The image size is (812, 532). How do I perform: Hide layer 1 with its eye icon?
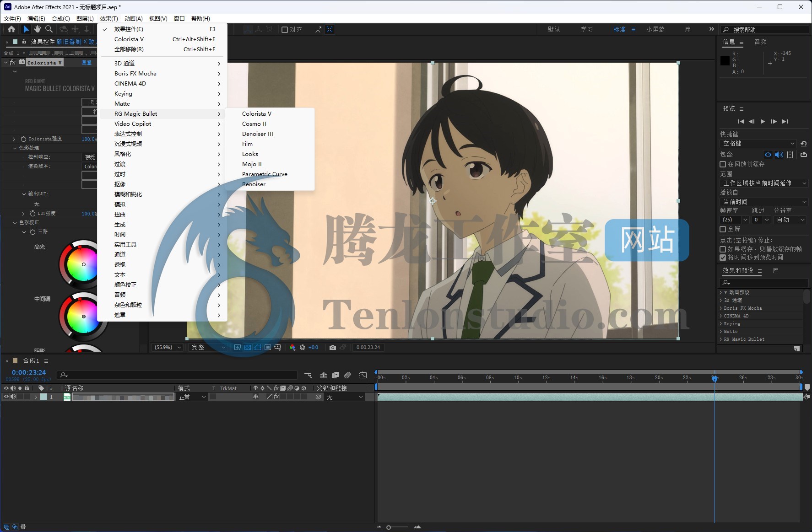click(6, 397)
